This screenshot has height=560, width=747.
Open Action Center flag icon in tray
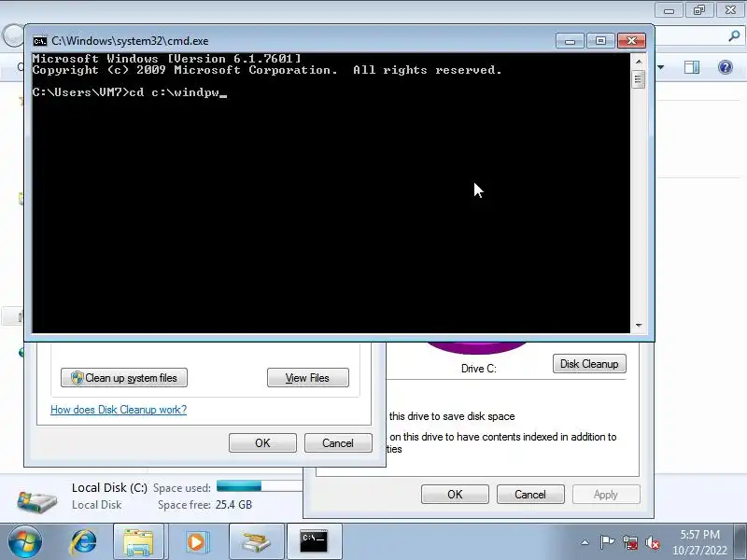(607, 542)
